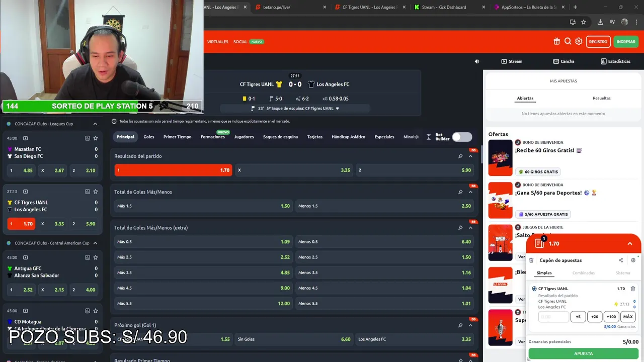Clear all bets with coupon trash icon
This screenshot has width=644, height=362.
(x=531, y=260)
